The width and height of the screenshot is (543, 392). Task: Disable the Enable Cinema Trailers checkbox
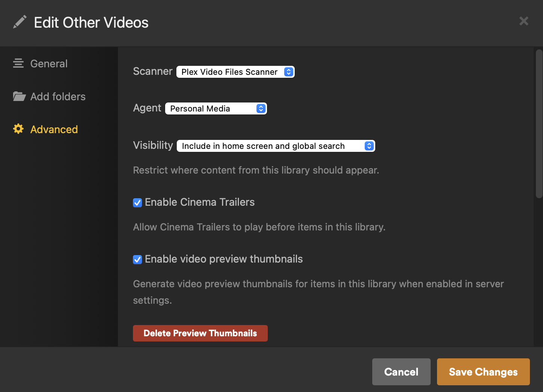[x=137, y=203]
